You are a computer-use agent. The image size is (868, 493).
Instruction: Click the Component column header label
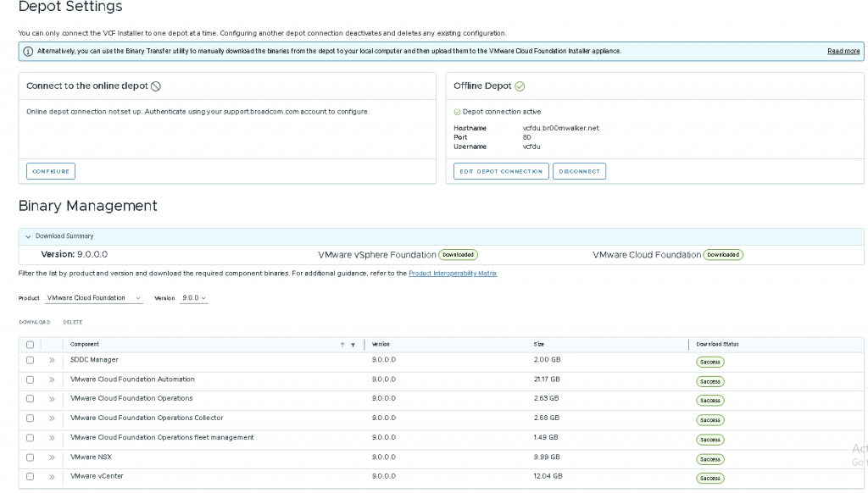[x=85, y=344]
